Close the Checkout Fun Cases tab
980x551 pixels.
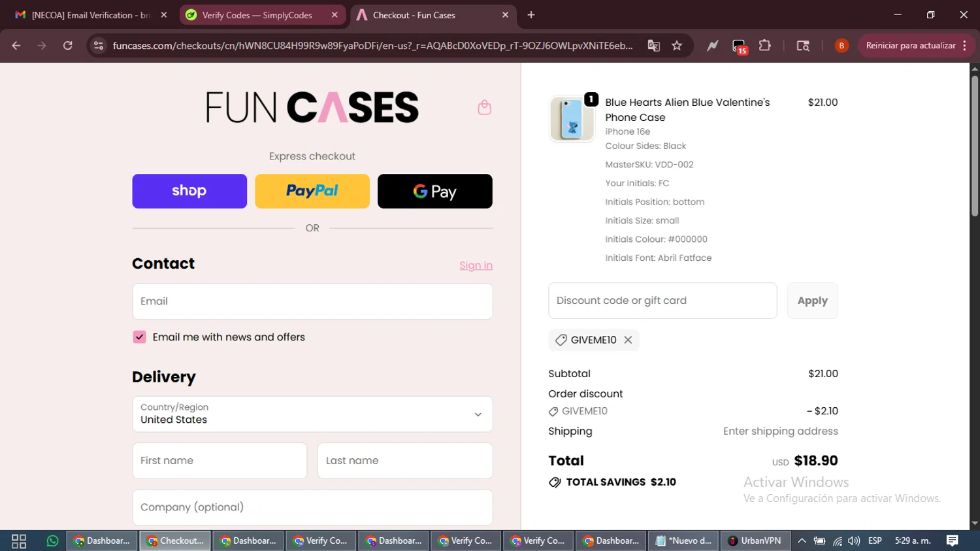tap(505, 15)
